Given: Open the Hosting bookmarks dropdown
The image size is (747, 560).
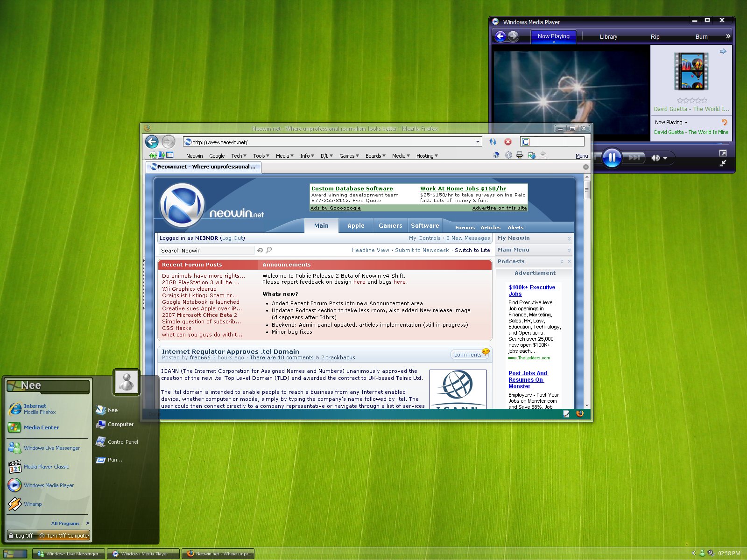Looking at the screenshot, I should pos(427,156).
